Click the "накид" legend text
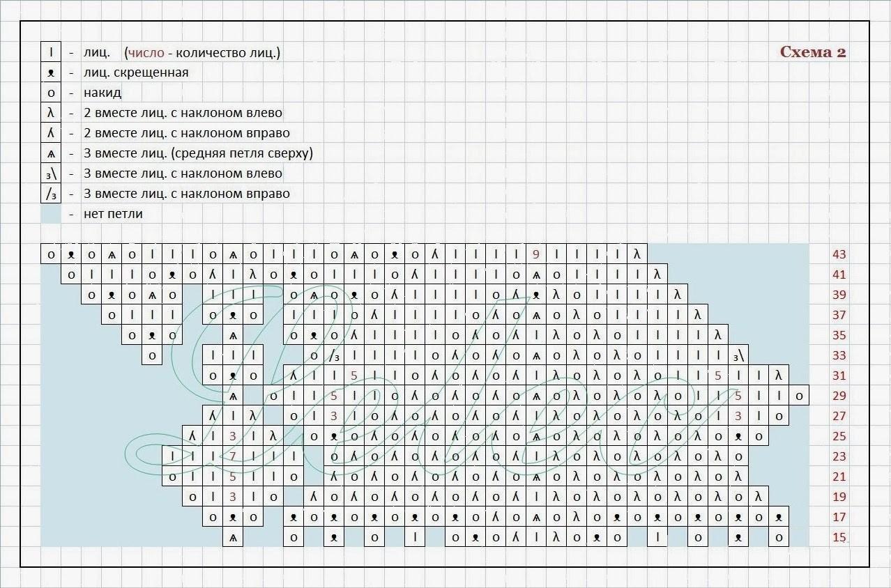891x588 pixels. tap(102, 93)
